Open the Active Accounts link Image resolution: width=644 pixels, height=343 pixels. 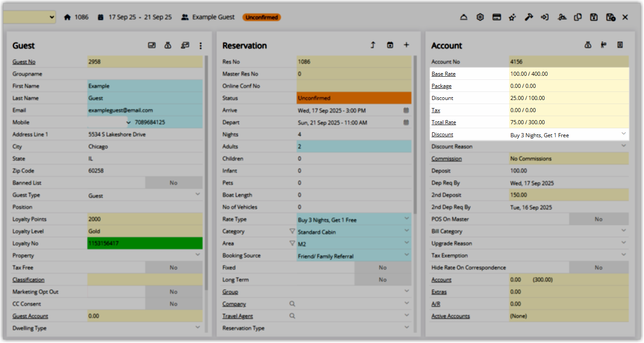[450, 316]
